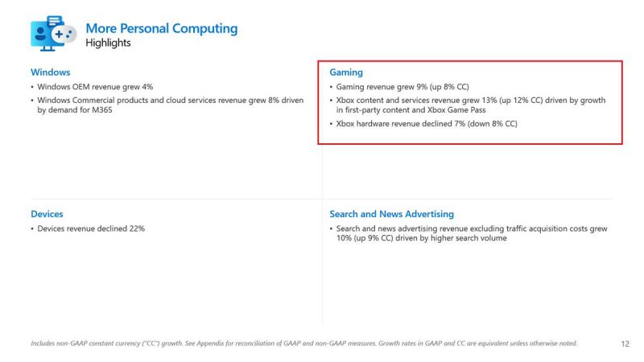Image resolution: width=644 pixels, height=362 pixels.
Task: Select the Xbox hardware revenue declined bullet
Action: click(x=426, y=124)
